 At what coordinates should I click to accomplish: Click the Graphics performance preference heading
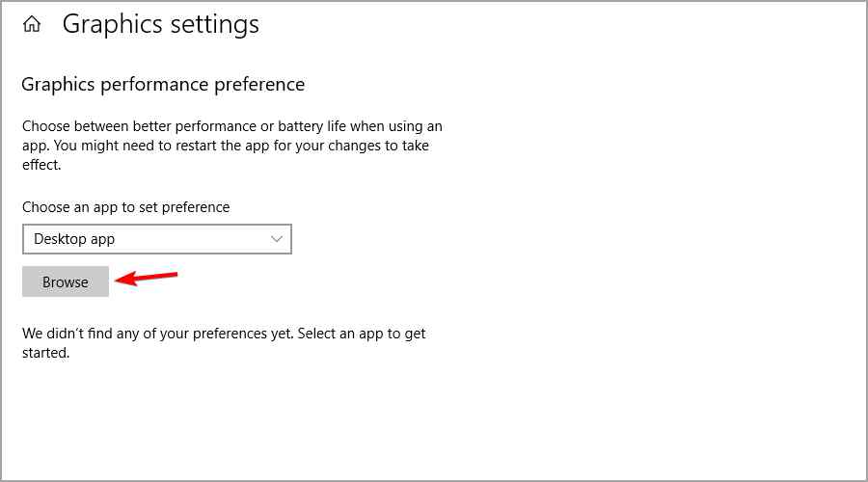tap(163, 85)
